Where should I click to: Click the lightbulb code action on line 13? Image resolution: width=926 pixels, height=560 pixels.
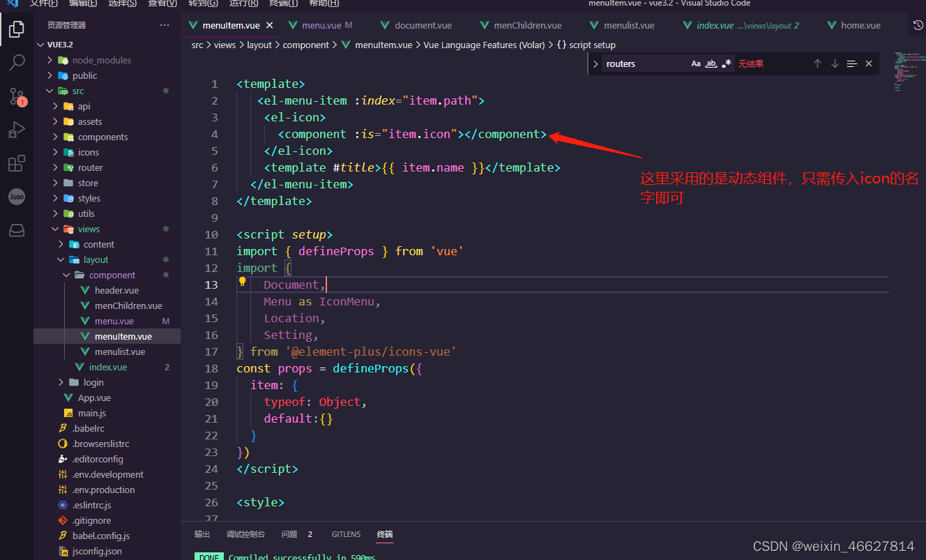pyautogui.click(x=242, y=281)
